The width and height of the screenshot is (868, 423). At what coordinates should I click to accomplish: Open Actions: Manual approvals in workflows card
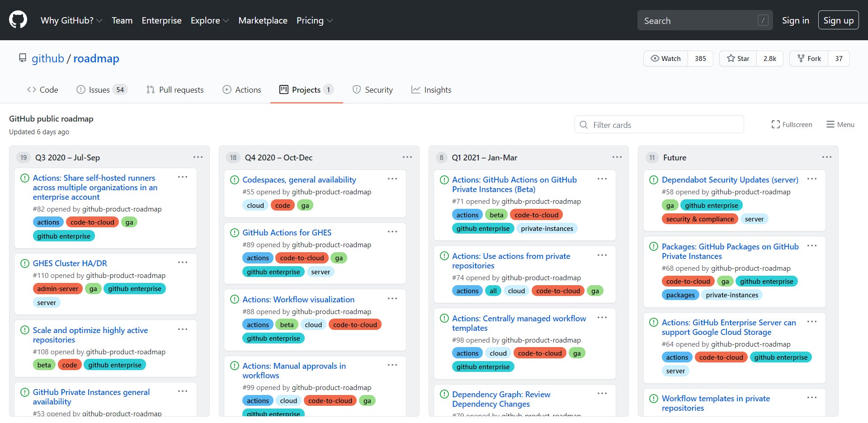tap(294, 371)
